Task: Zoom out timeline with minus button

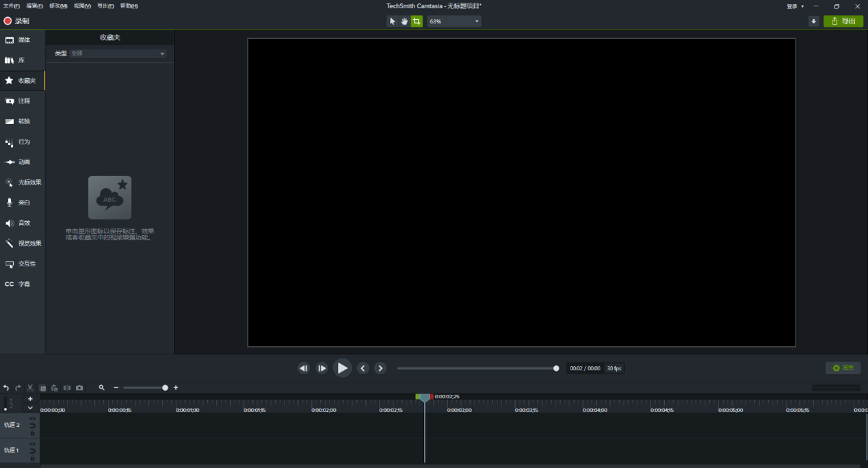Action: click(116, 388)
